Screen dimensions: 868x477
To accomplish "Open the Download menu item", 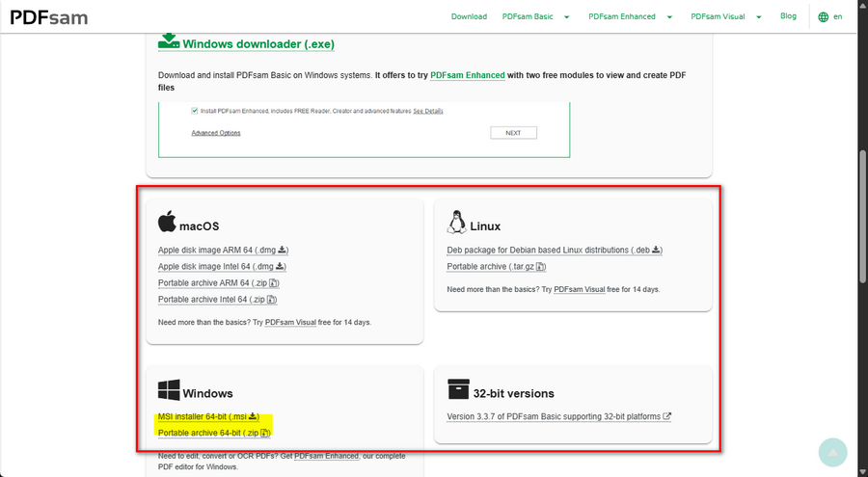I will tap(469, 16).
